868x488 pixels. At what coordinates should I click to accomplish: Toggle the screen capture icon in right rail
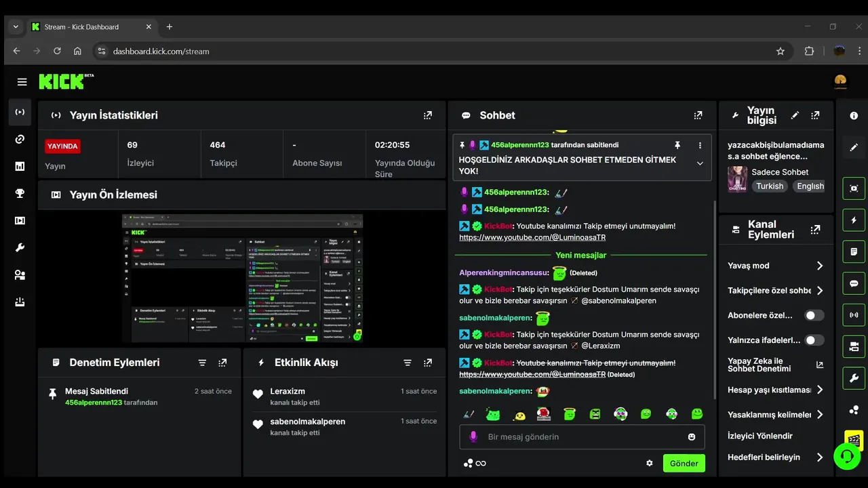(854, 188)
